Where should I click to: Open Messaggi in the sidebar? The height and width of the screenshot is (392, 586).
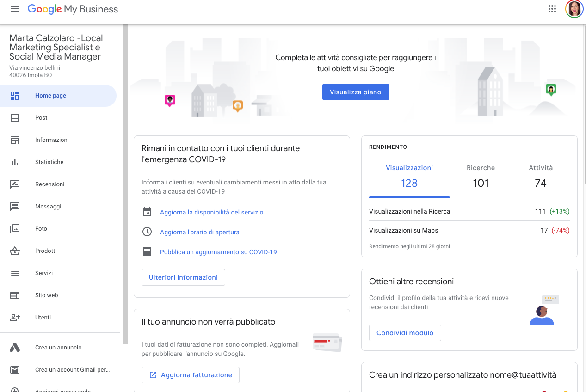click(48, 207)
